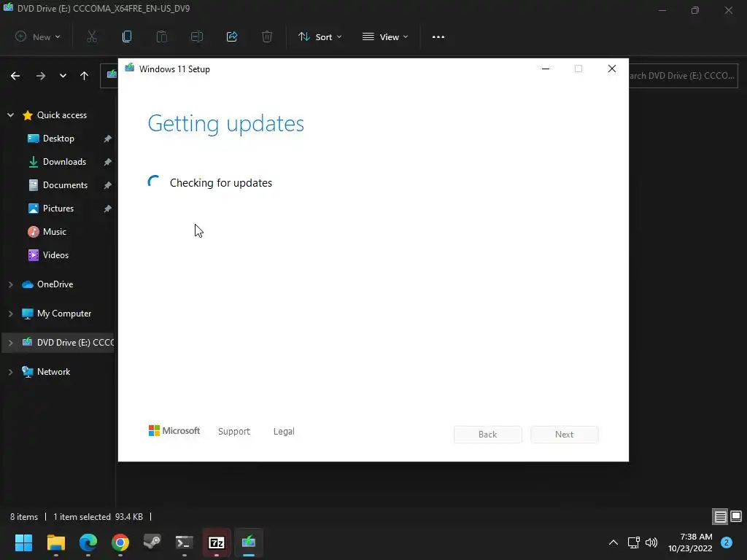747x560 pixels.
Task: Click the 8 items status bar text
Action: coord(24,517)
